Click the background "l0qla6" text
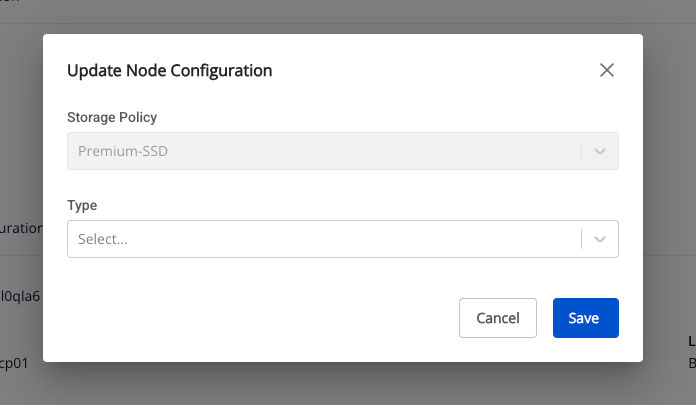Screen dimensions: 696x405 (x=20, y=296)
